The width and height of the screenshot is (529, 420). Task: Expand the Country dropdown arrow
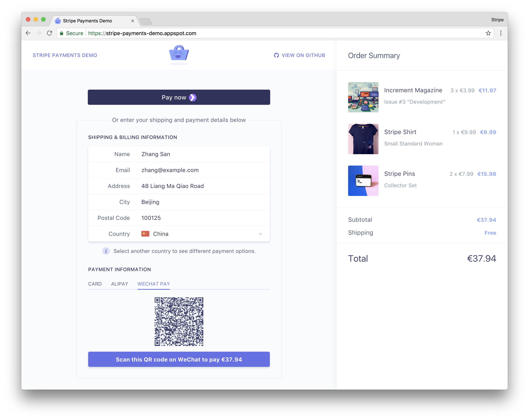click(x=260, y=234)
